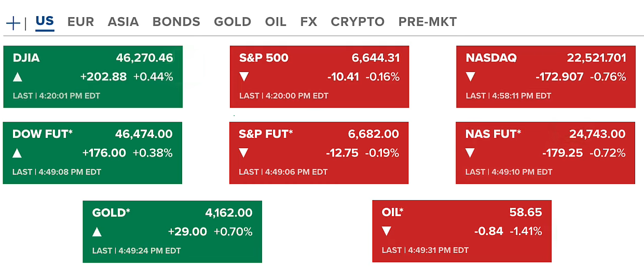Select the OIL tab in navigation
The height and width of the screenshot is (270, 644).
click(276, 22)
